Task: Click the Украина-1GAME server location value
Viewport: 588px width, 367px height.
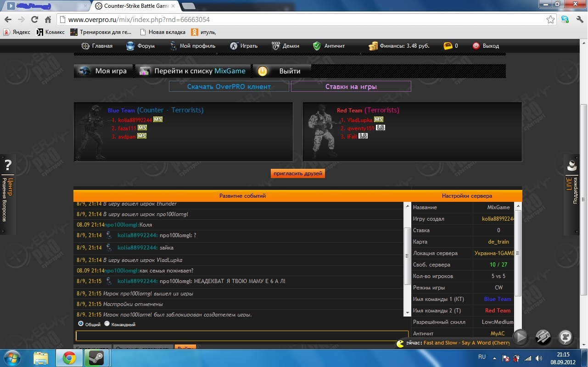Action: point(494,253)
